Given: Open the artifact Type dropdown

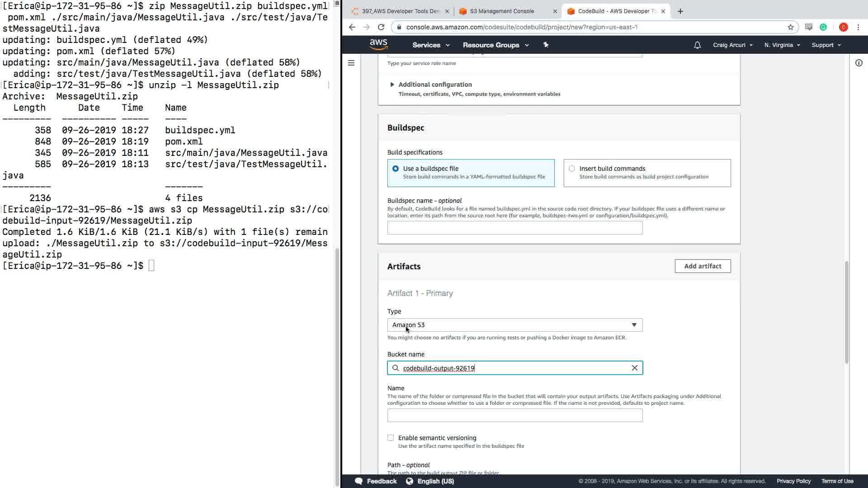Looking at the screenshot, I should (x=514, y=325).
